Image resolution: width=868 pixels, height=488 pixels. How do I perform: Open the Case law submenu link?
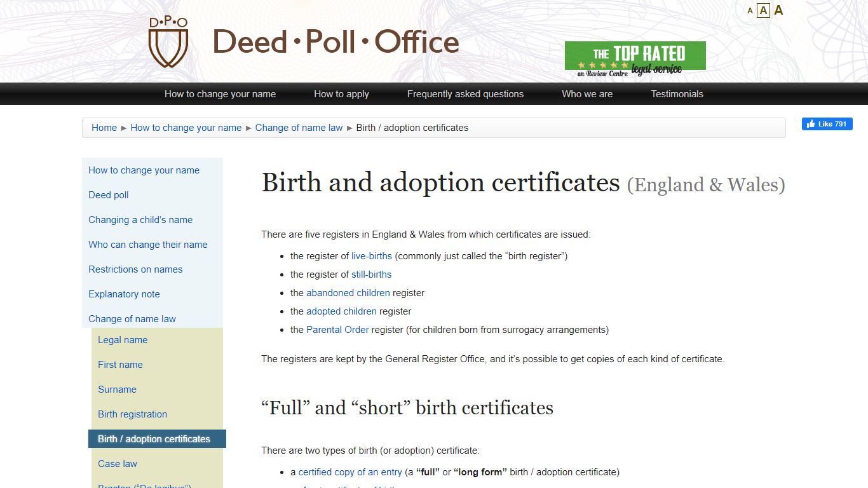click(x=118, y=464)
